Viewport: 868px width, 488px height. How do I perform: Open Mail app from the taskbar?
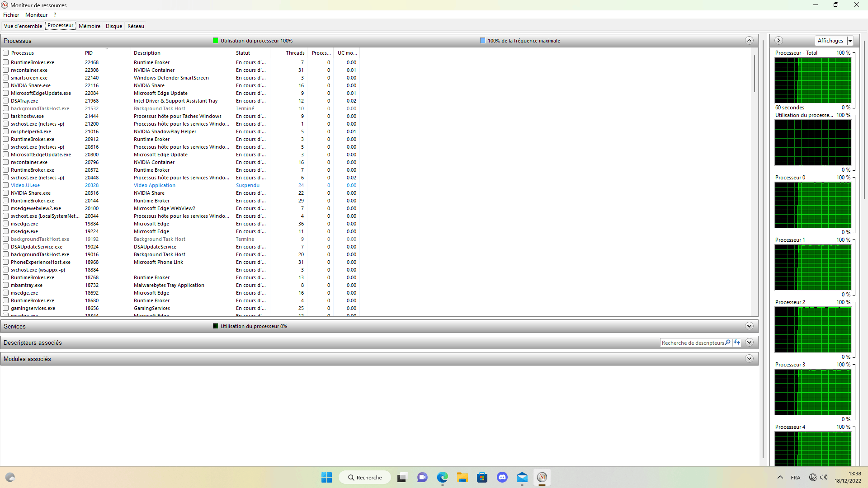(522, 477)
